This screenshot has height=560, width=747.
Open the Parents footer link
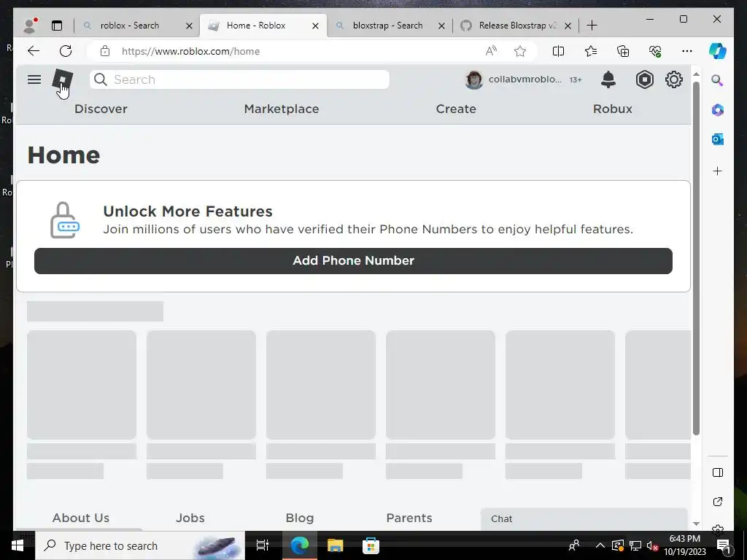tap(409, 518)
